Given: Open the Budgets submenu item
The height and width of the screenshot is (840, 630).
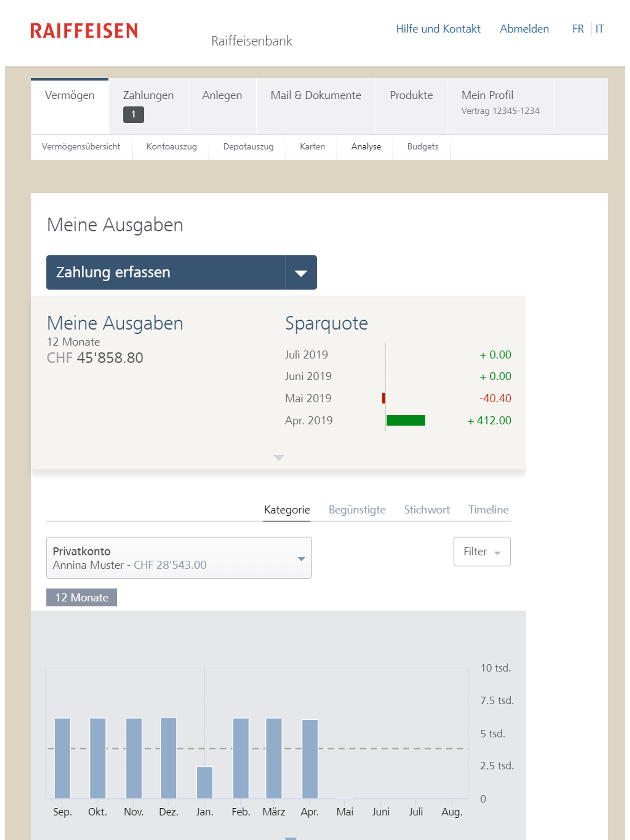Looking at the screenshot, I should pyautogui.click(x=422, y=147).
